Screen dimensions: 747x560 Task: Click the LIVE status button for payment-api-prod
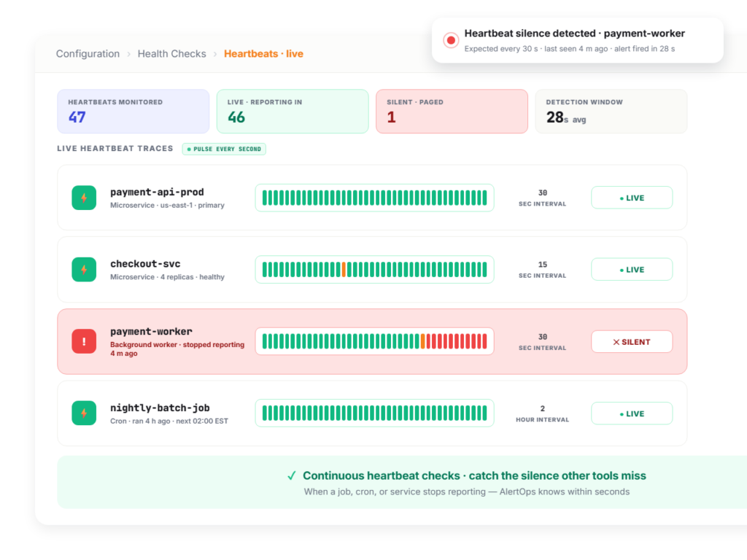pos(632,198)
